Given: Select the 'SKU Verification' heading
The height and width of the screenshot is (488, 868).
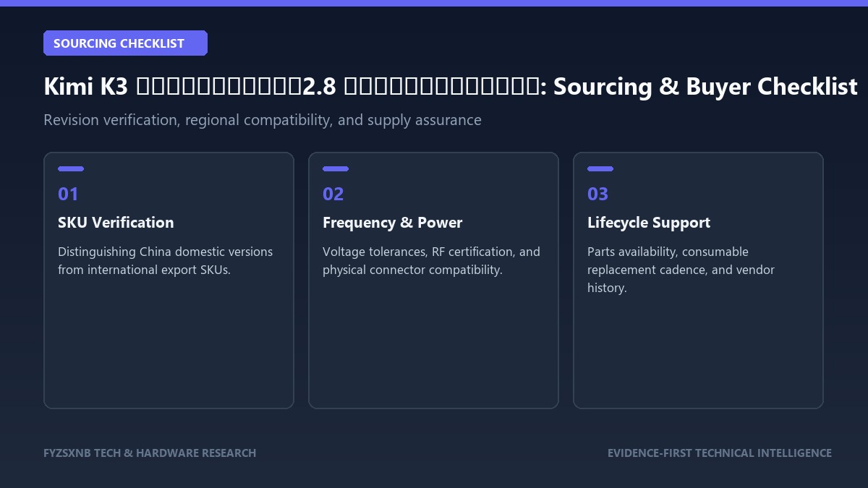Looking at the screenshot, I should point(116,223).
